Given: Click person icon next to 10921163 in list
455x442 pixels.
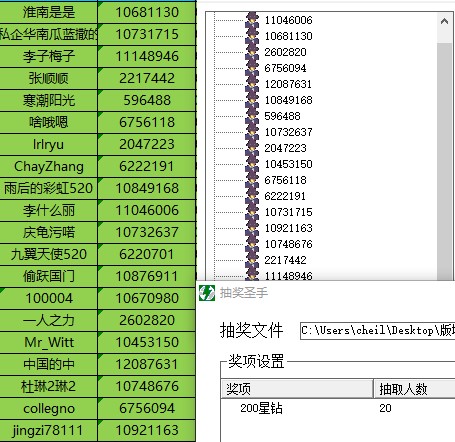Looking at the screenshot, I should 252,228.
